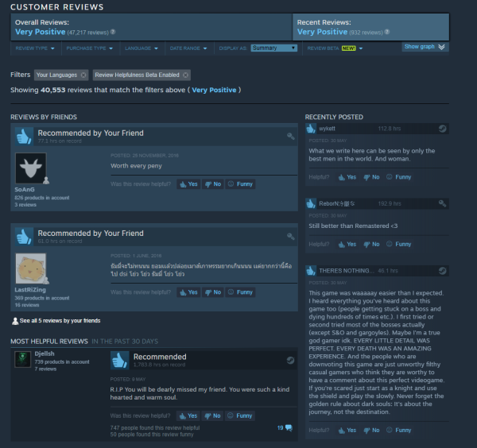The image size is (477, 448).
Task: Open the Display As Summary combo box
Action: click(273, 48)
